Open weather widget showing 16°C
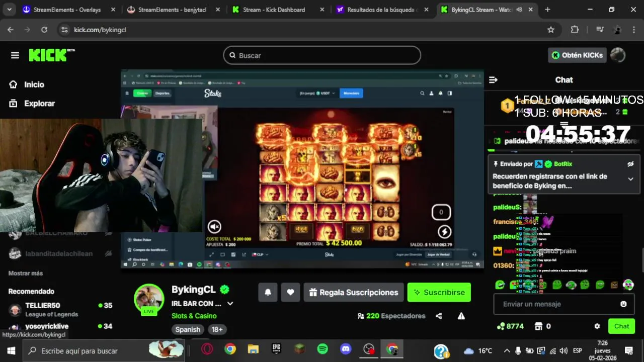The height and width of the screenshot is (362, 644). (x=478, y=350)
